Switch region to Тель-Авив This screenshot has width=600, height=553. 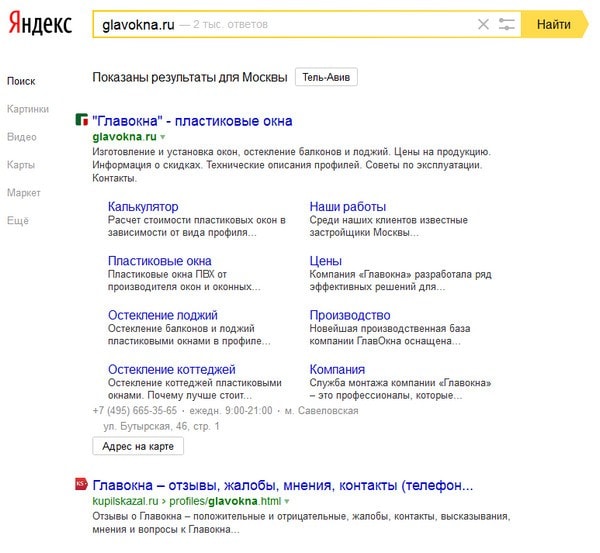[x=326, y=77]
